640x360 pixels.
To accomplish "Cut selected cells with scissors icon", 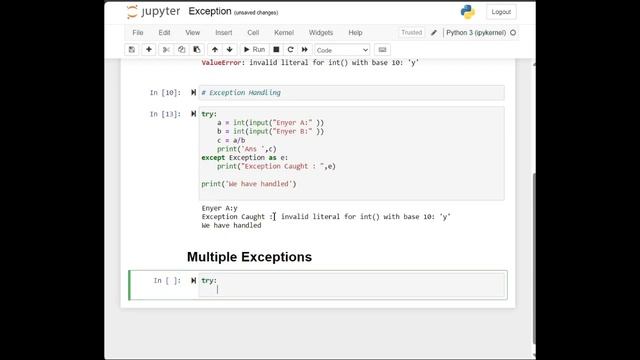I will coord(166,50).
